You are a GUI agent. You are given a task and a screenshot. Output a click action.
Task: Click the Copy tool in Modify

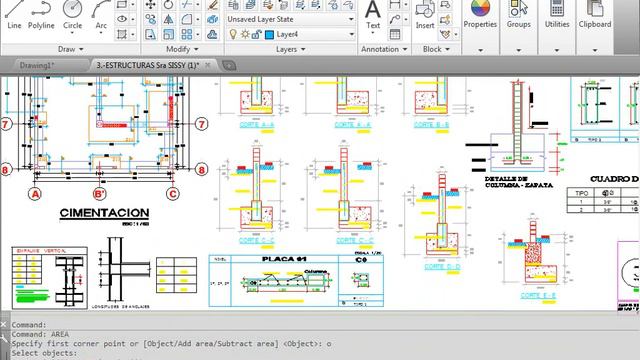click(x=150, y=19)
